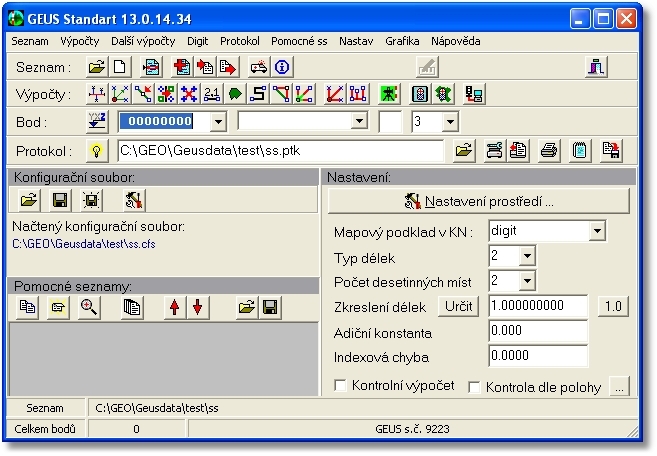Screen dimensions: 657x456
Task: Click the ambulance repair icon in Seznam row
Action: [x=259, y=67]
